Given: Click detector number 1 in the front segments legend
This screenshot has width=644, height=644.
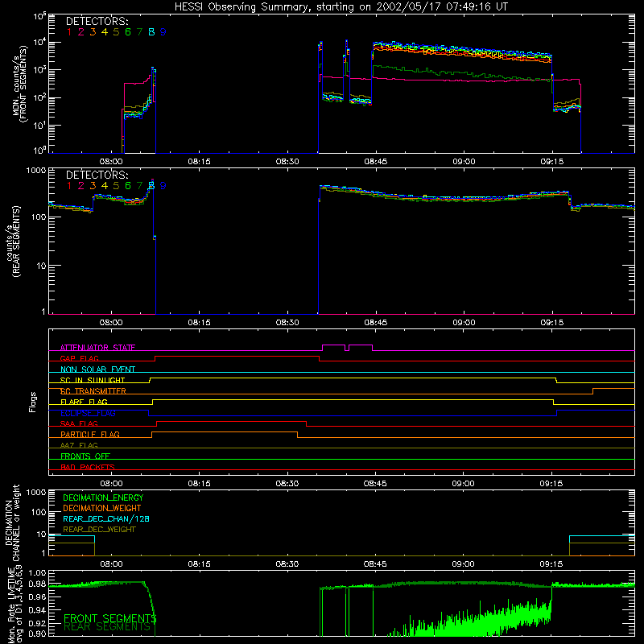Looking at the screenshot, I should pyautogui.click(x=69, y=32).
